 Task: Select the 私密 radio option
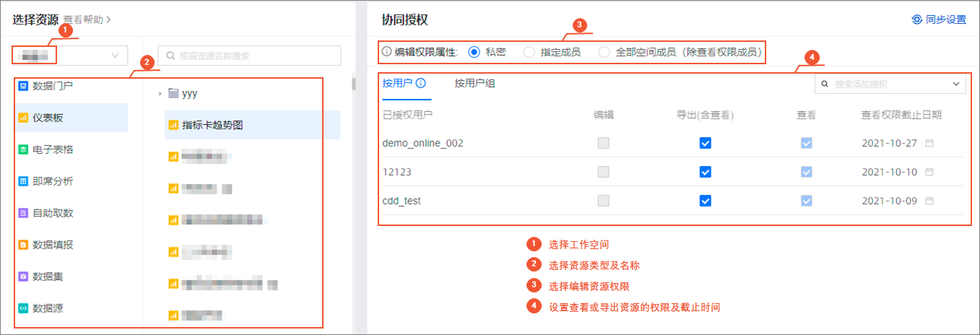474,52
